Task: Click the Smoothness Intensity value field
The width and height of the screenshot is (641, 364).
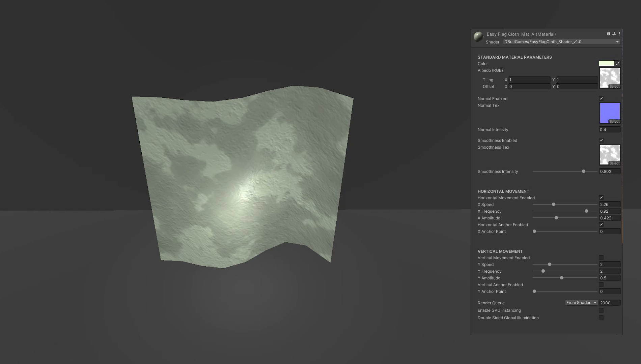Action: [610, 172]
